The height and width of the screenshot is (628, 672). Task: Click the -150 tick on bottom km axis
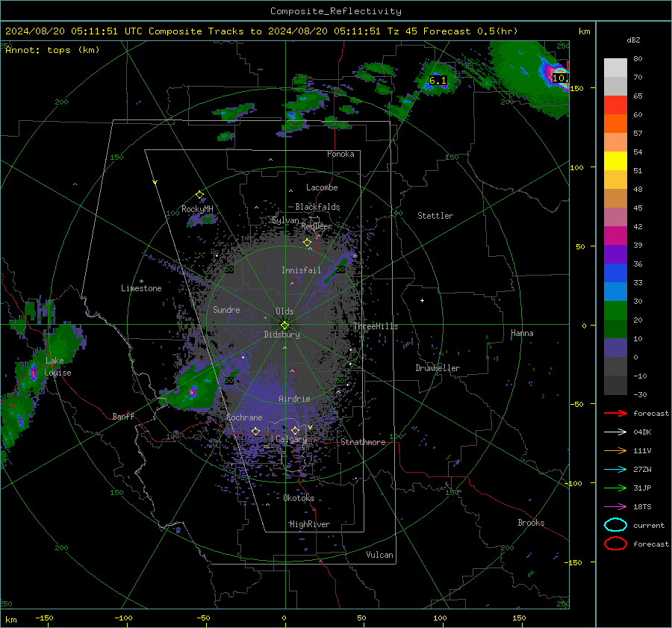pos(44,618)
